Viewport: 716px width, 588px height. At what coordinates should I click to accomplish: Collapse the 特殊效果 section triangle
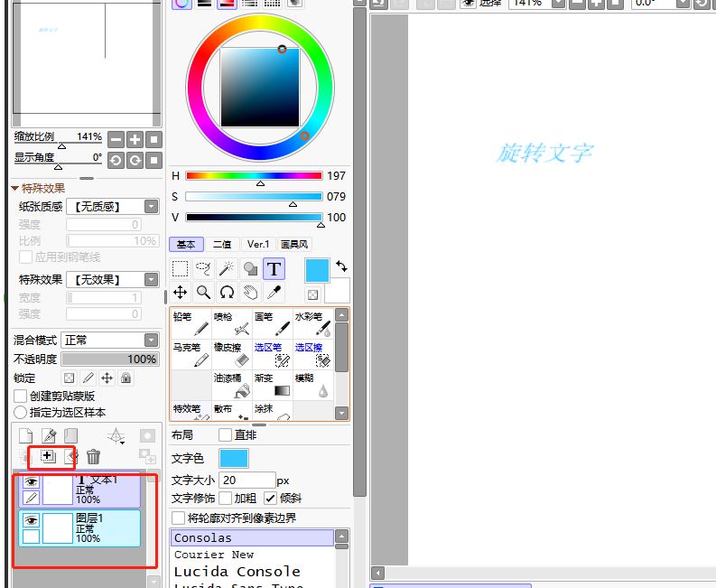pos(14,188)
